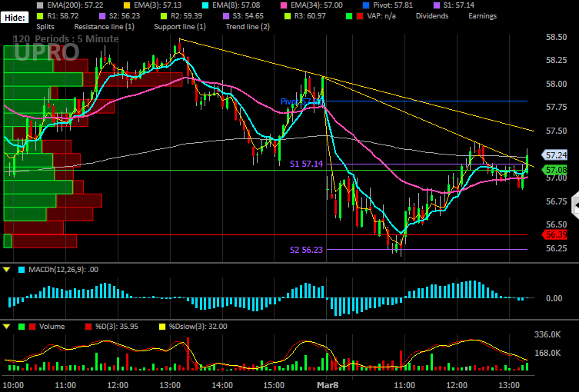Hide the EMA(200): 57.22 indicator label

tap(75, 5)
